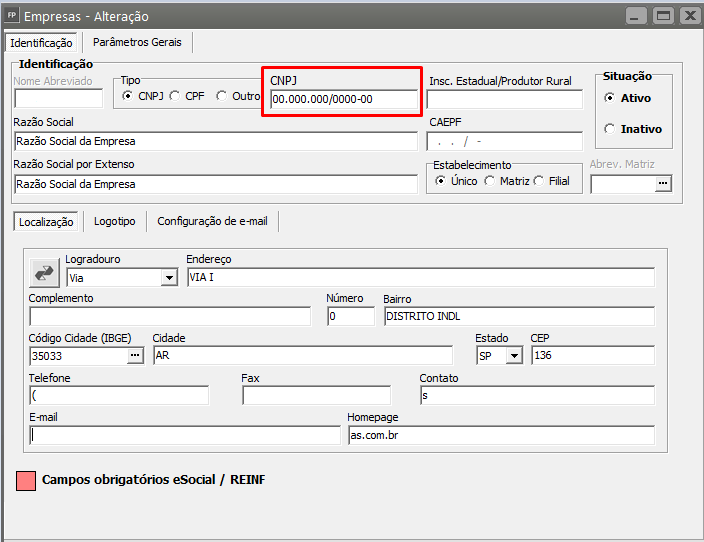This screenshot has width=704, height=542.
Task: Open the Abrev. Matriz lookup ellipsis button
Action: pos(662,184)
